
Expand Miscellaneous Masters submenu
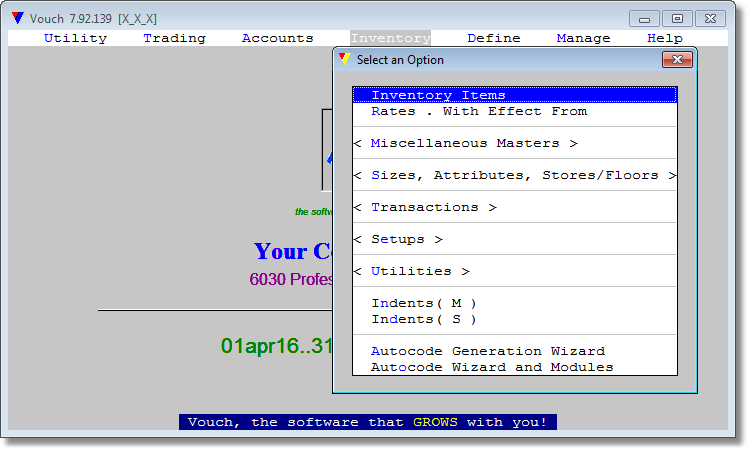click(x=515, y=143)
